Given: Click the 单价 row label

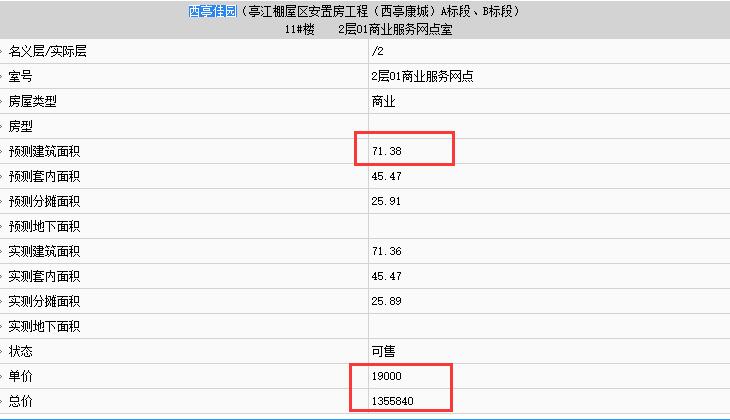Looking at the screenshot, I should coord(20,376).
